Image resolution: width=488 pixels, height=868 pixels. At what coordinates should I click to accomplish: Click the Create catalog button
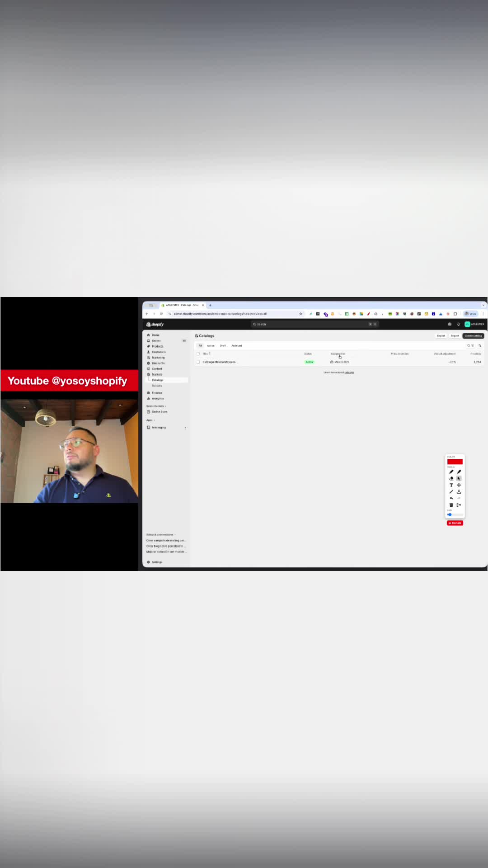[x=473, y=336]
